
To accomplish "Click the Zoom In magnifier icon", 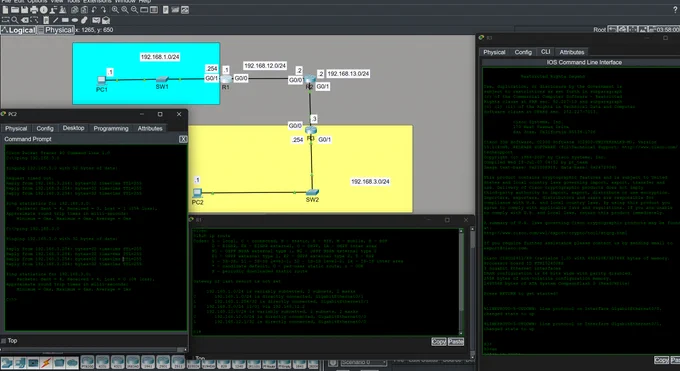I will pyautogui.click(x=115, y=10).
